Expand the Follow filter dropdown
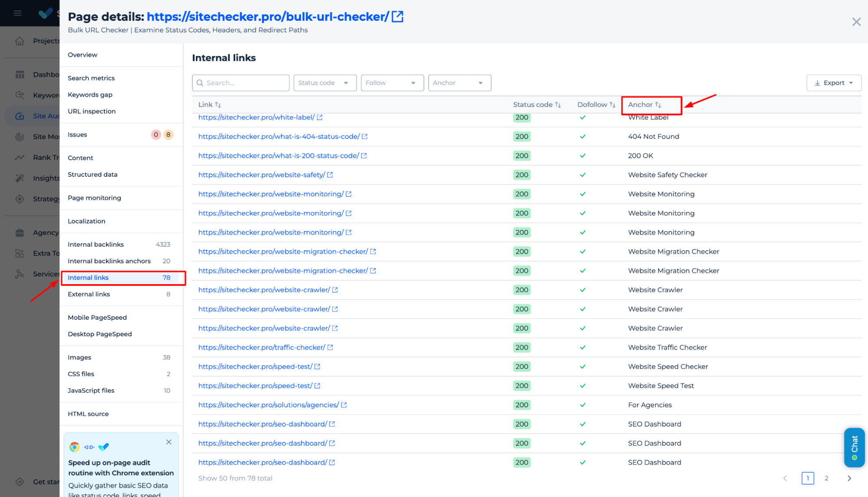 coord(392,83)
